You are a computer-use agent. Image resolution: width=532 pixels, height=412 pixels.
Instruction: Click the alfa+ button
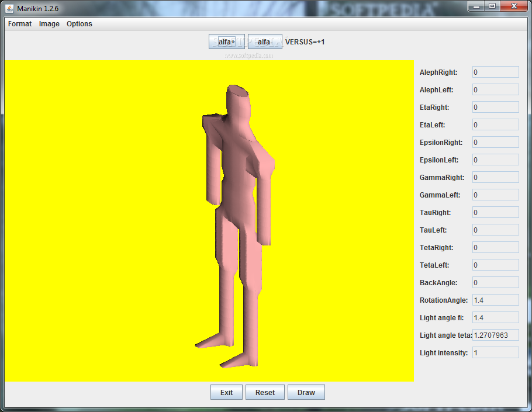(227, 41)
